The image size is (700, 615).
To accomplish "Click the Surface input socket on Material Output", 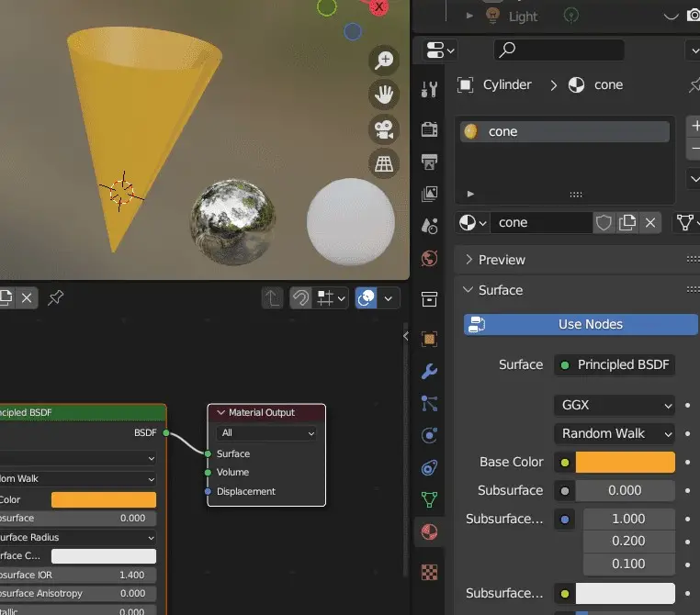I will click(x=208, y=453).
